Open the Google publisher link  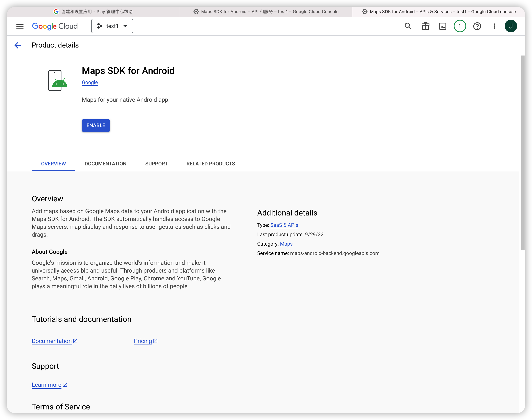click(x=90, y=82)
